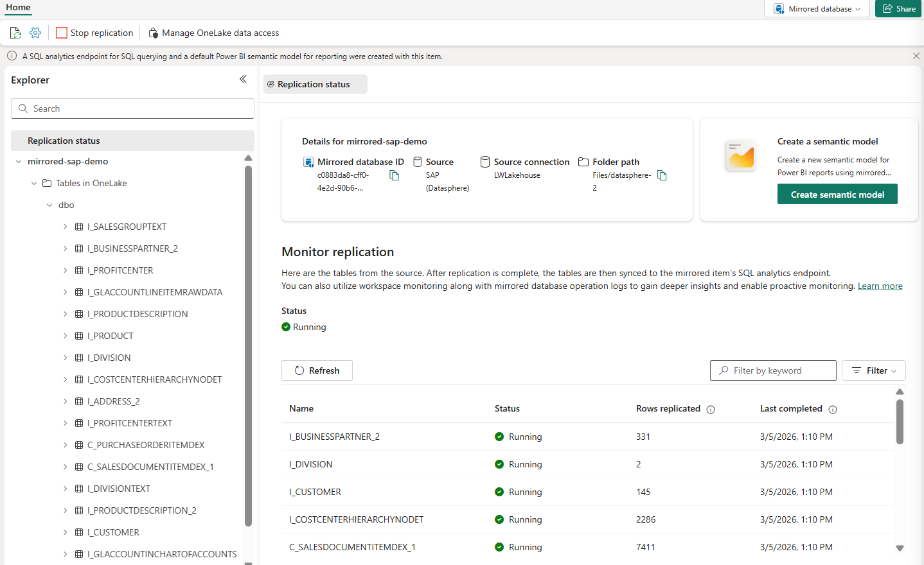Click the Replication status tag icon
This screenshot has width=924, height=565.
[272, 83]
